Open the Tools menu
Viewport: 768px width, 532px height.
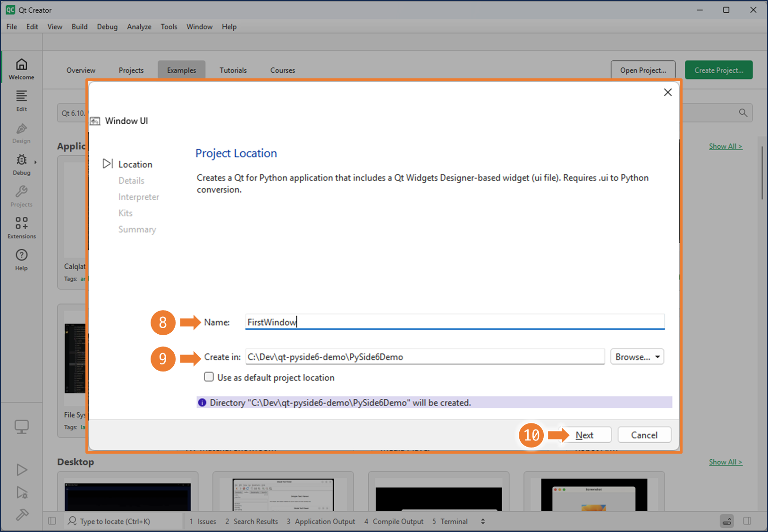click(x=169, y=27)
